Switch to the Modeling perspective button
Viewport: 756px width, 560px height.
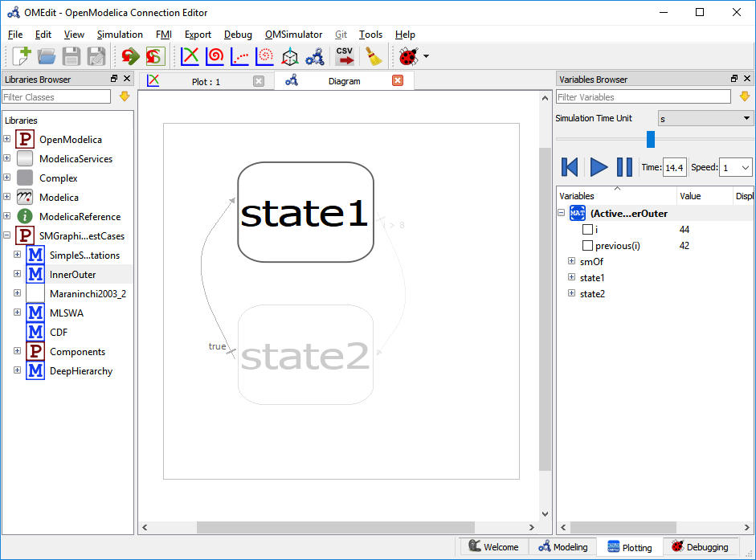coord(563,546)
